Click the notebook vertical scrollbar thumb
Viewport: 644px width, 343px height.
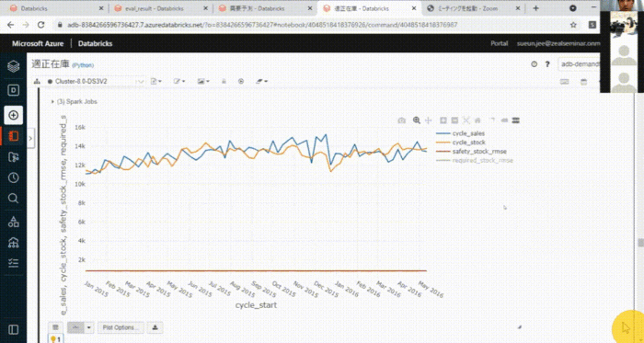pyautogui.click(x=640, y=243)
